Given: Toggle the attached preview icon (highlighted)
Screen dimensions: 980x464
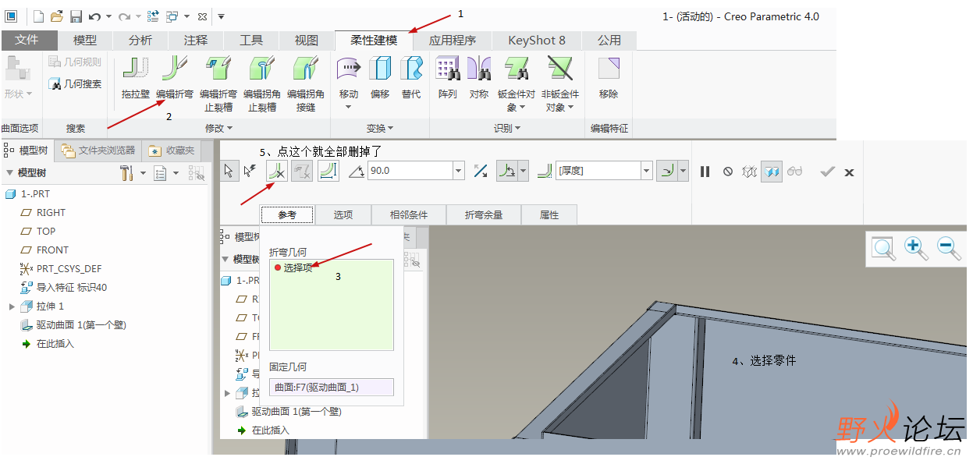Looking at the screenshot, I should click(x=772, y=172).
